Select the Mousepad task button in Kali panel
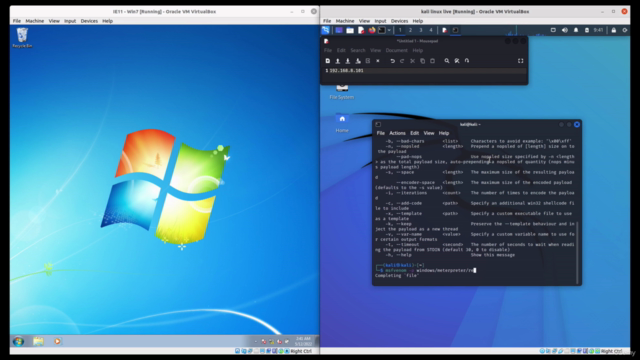This screenshot has width=640, height=360. point(444,30)
